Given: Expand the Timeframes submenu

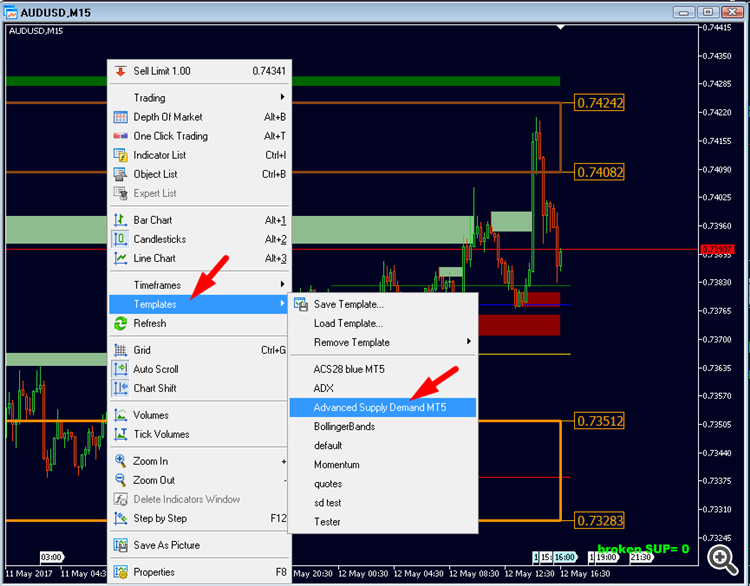Looking at the screenshot, I should click(x=199, y=285).
